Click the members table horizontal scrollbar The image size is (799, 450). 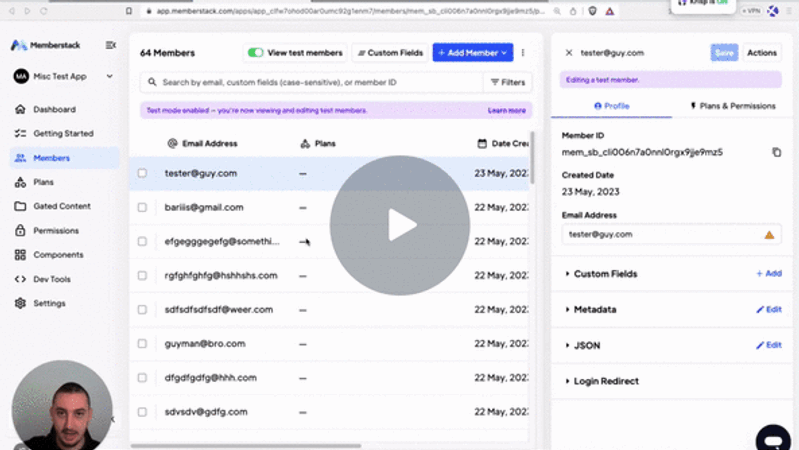(246, 446)
